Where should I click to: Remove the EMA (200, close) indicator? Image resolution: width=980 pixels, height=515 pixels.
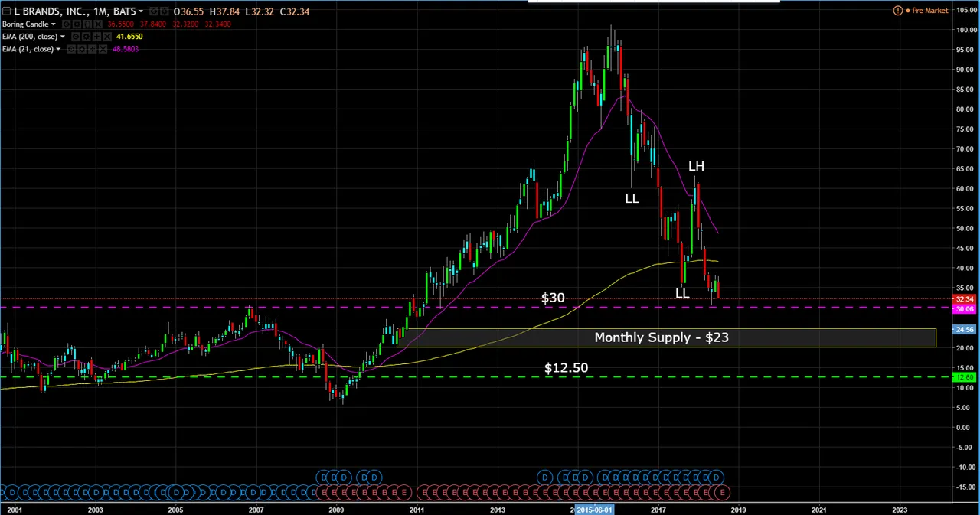point(107,37)
